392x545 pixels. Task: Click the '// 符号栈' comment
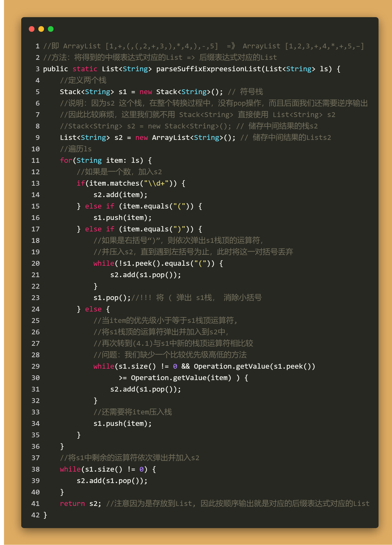[245, 92]
